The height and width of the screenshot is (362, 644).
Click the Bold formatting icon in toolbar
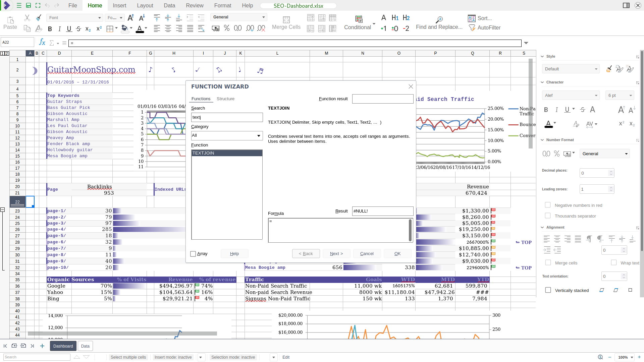[50, 29]
